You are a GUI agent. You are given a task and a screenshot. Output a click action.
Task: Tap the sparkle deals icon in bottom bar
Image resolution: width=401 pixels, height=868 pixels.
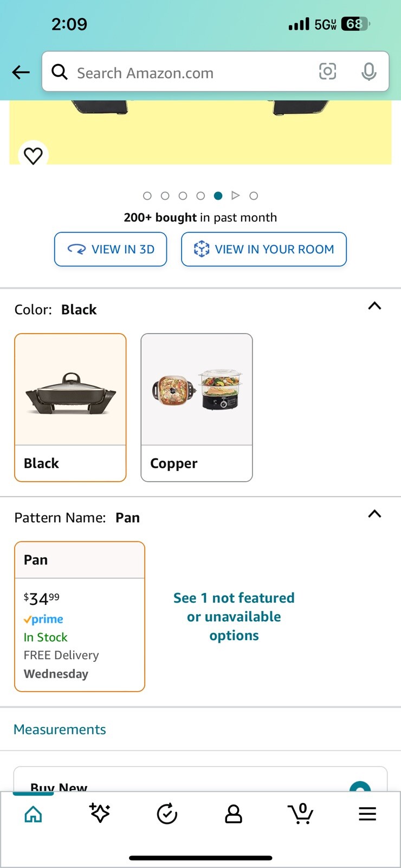click(100, 814)
